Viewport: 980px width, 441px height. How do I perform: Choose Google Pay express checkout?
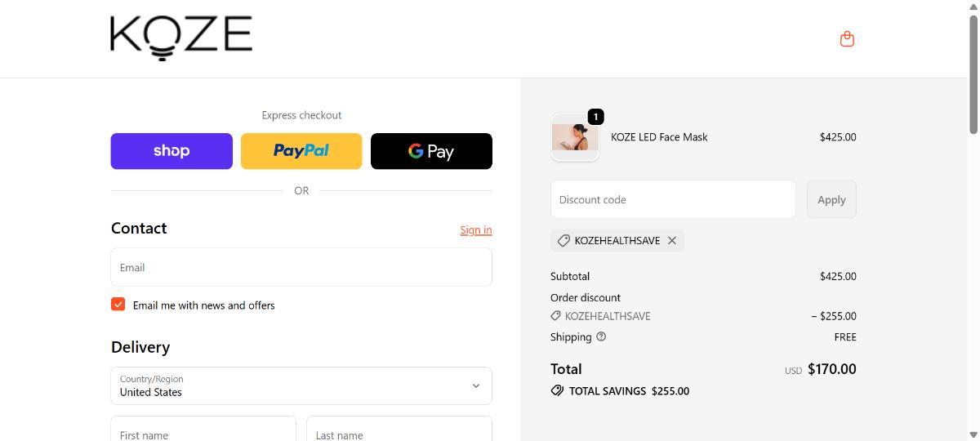pos(431,151)
